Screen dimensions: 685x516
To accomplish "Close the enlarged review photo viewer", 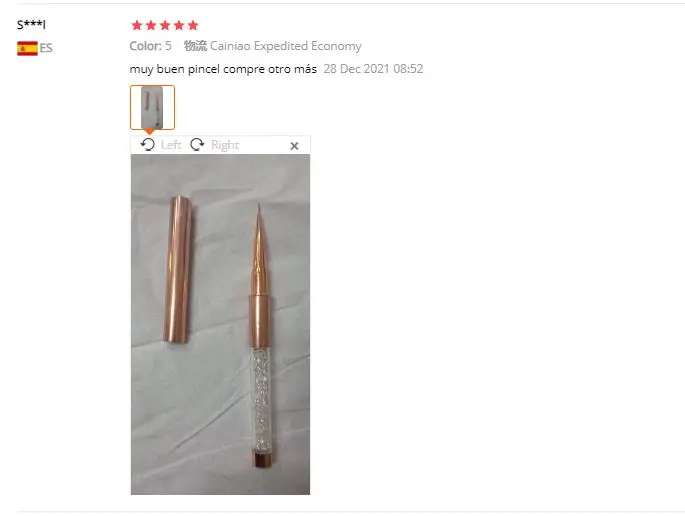I will (x=294, y=146).
